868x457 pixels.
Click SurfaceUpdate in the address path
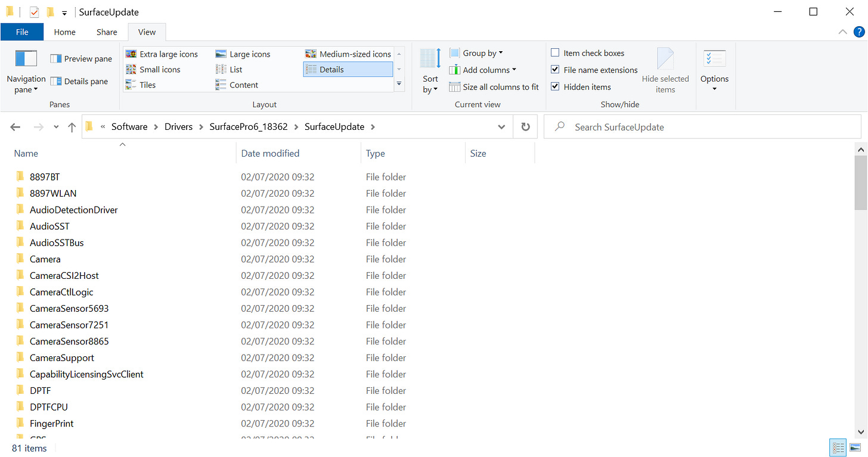click(334, 127)
